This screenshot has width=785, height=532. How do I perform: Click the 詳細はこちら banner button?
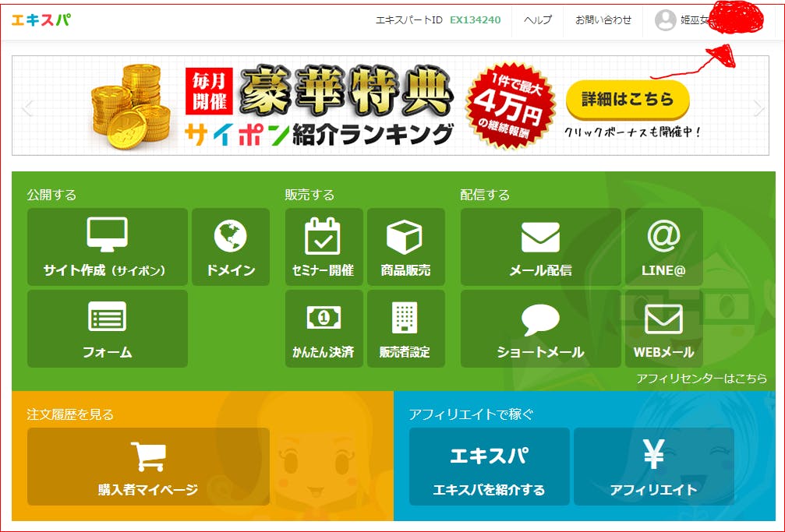click(628, 99)
